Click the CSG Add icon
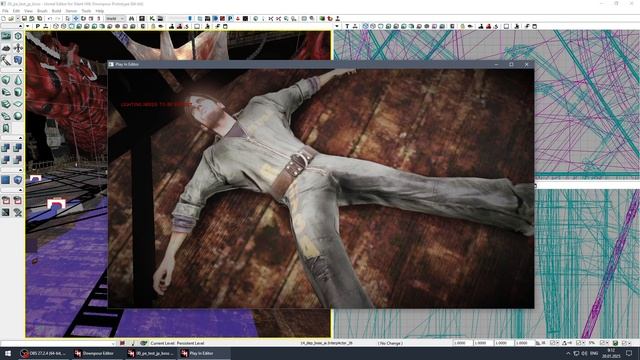The height and width of the screenshot is (360, 640). (x=6, y=148)
